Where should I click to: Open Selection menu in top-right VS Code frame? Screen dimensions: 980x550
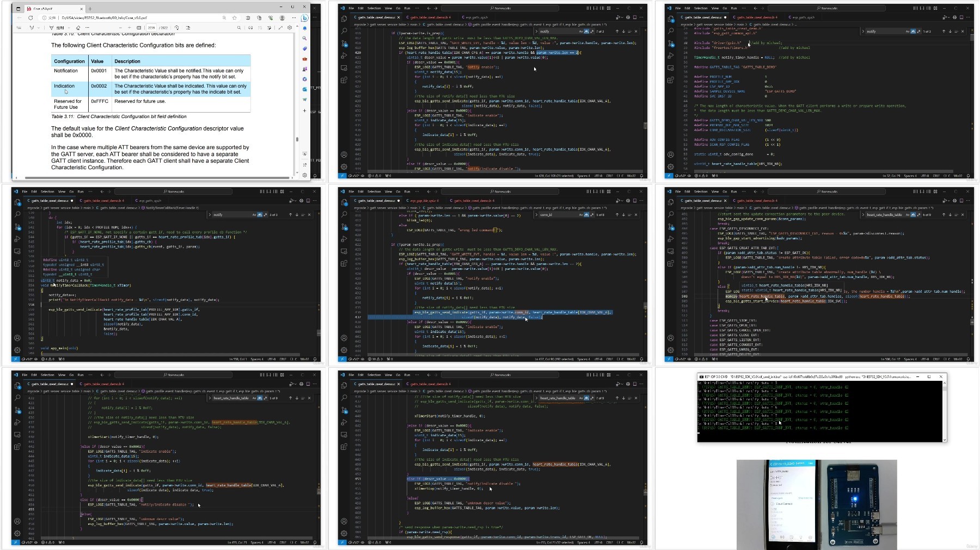[x=701, y=8]
